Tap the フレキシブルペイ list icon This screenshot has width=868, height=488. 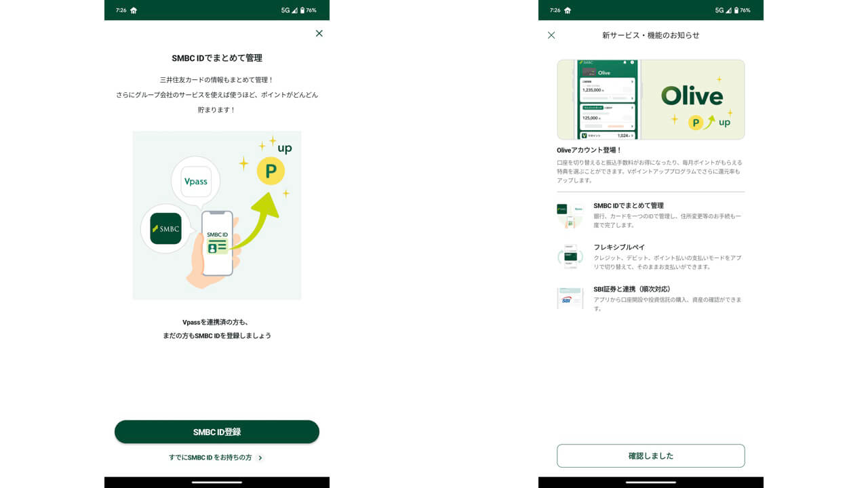[x=570, y=256]
